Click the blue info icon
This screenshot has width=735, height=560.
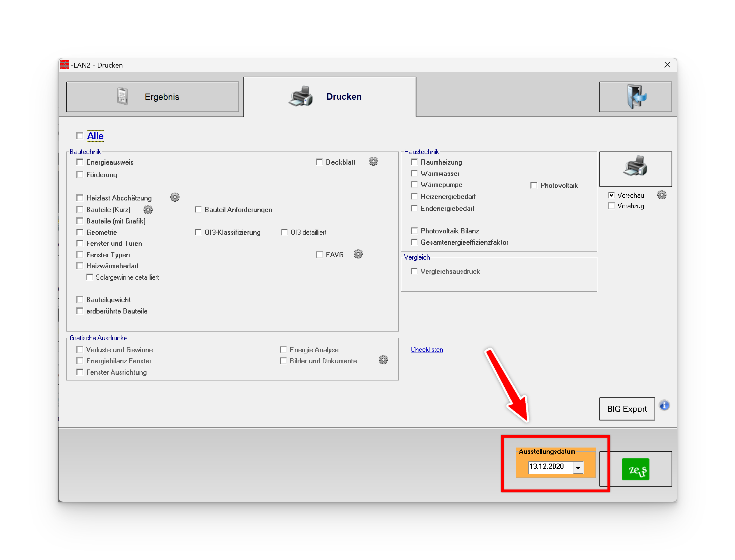pyautogui.click(x=664, y=406)
